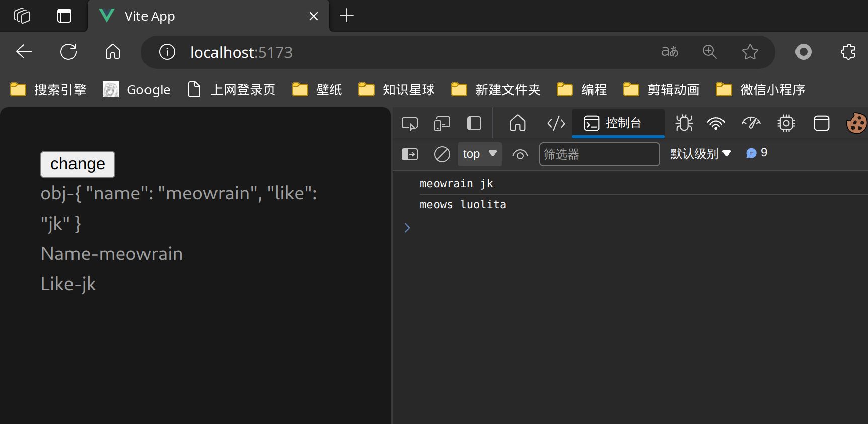Clear the console output
This screenshot has width=868, height=424.
442,154
